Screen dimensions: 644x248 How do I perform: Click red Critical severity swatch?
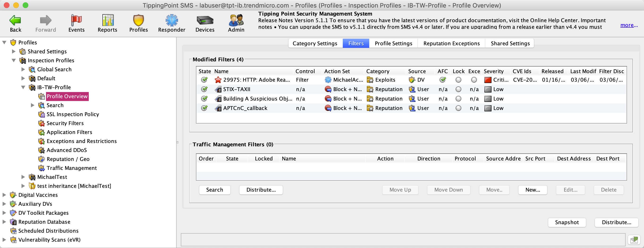[488, 80]
